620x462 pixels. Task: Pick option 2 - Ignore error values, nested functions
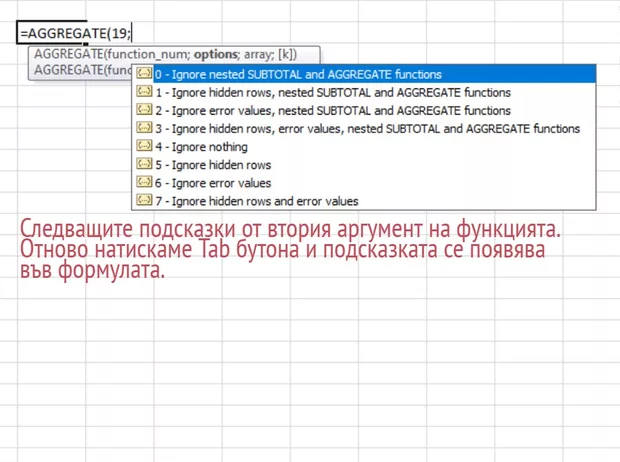[x=364, y=110]
